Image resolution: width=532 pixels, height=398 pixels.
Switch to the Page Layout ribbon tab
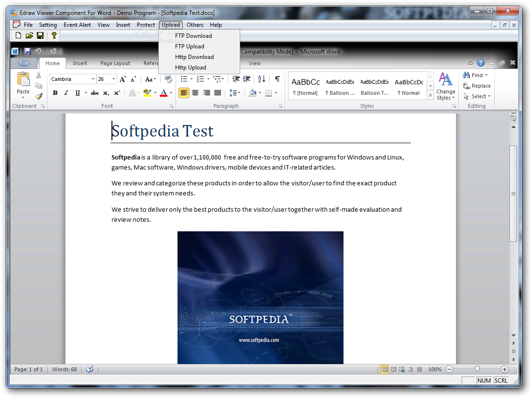point(115,63)
